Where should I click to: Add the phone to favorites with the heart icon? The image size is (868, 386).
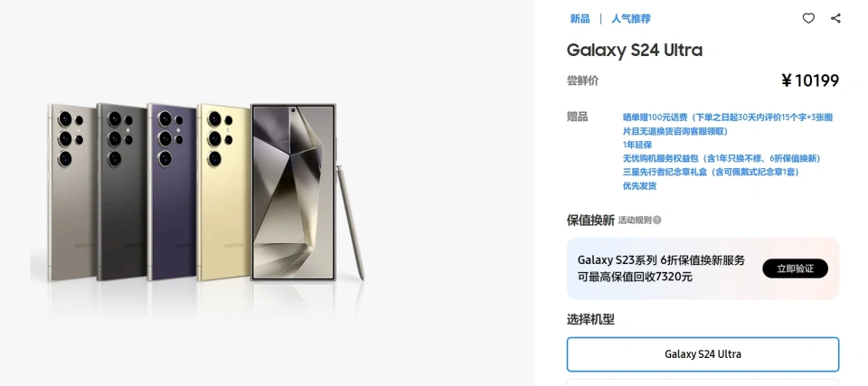coord(808,18)
